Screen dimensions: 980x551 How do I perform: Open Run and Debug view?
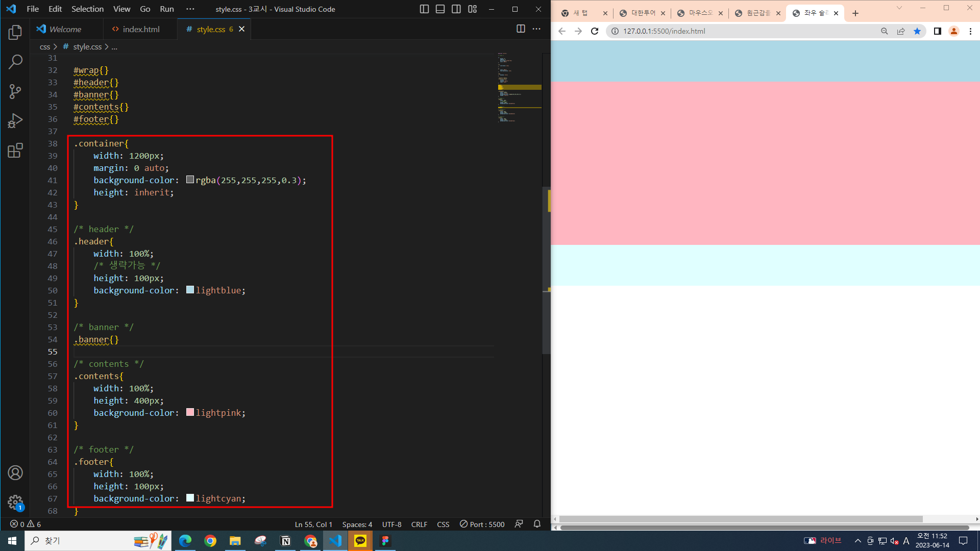click(15, 121)
